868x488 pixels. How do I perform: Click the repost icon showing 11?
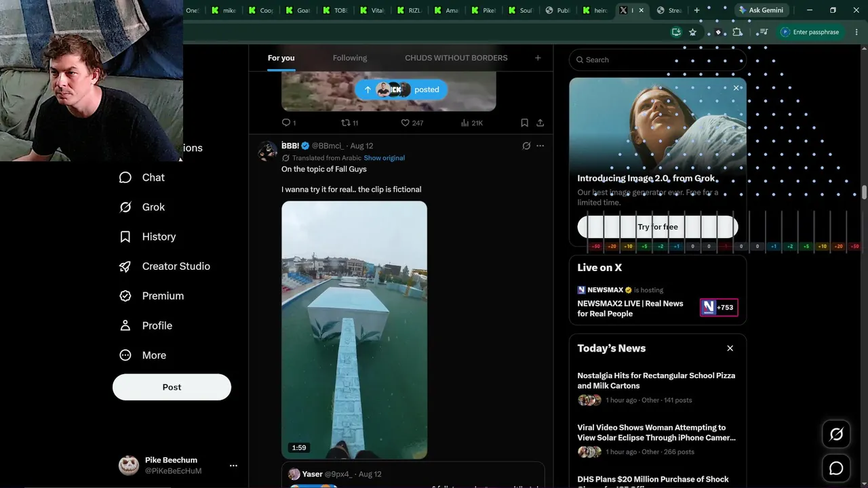345,123
